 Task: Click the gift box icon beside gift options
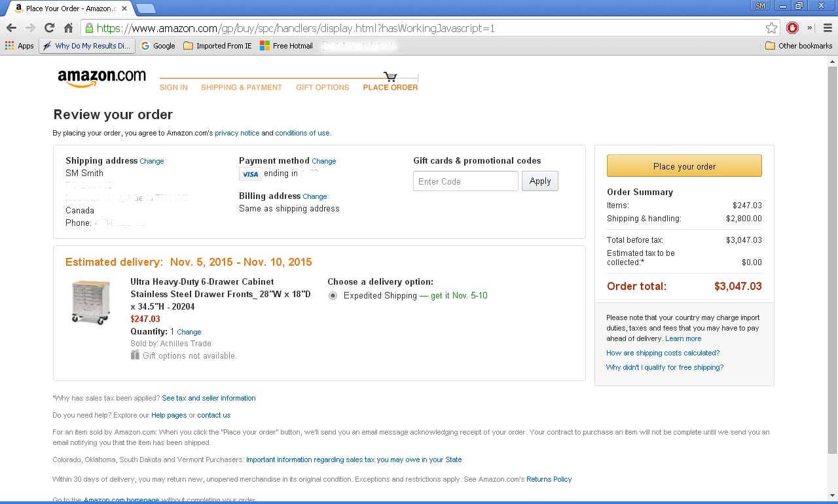[135, 355]
